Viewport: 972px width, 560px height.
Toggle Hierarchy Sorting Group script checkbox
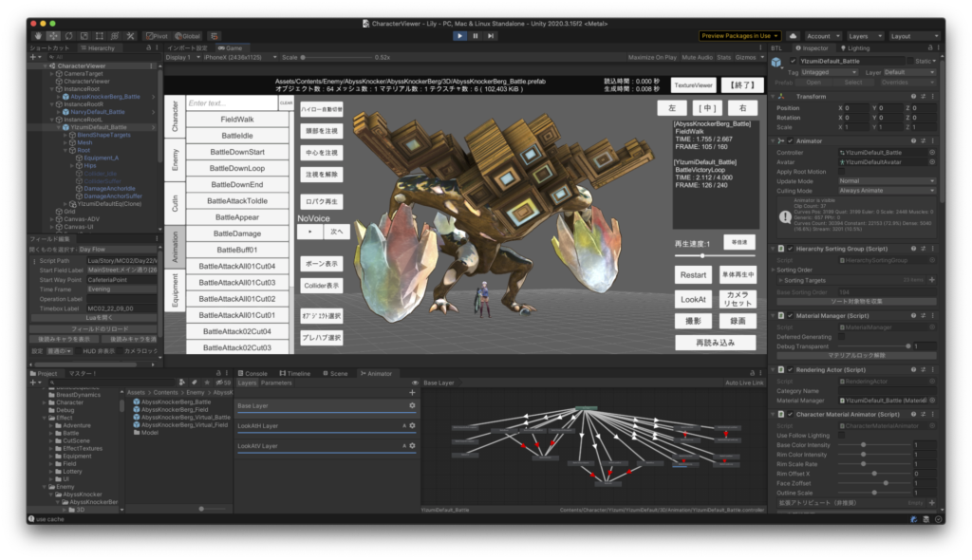(x=791, y=249)
